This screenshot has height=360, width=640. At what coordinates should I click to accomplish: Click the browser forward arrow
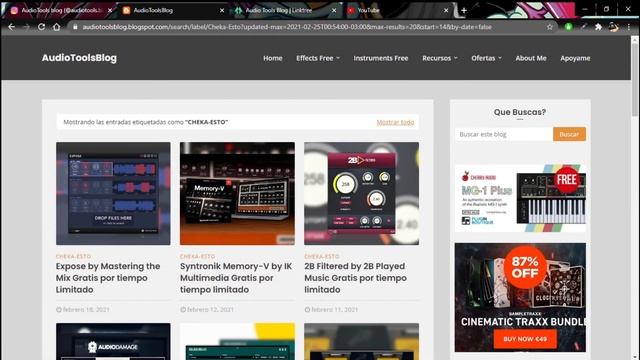pyautogui.click(x=27, y=27)
